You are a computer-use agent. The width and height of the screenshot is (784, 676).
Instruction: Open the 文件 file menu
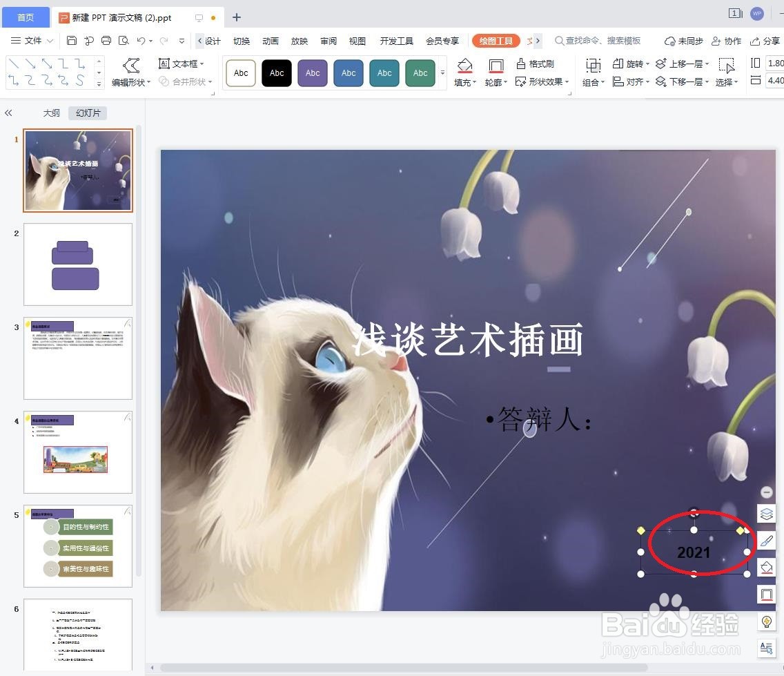[x=32, y=41]
